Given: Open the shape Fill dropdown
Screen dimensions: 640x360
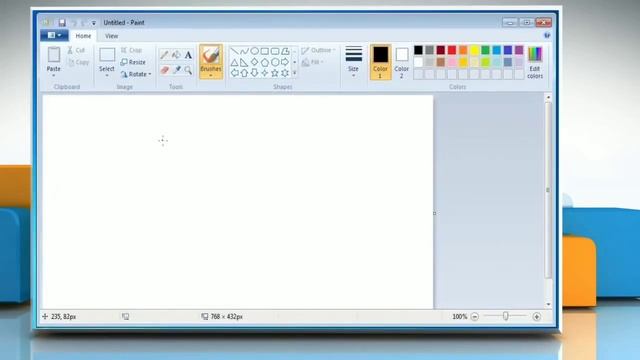Looking at the screenshot, I should (x=313, y=62).
